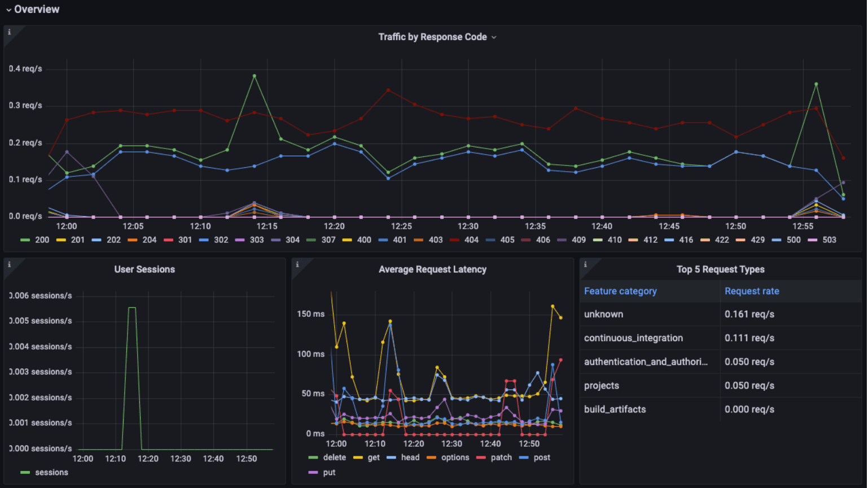Viewport: 868px width, 488px height.
Task: Toggle the put series visibility
Action: pyautogui.click(x=329, y=472)
